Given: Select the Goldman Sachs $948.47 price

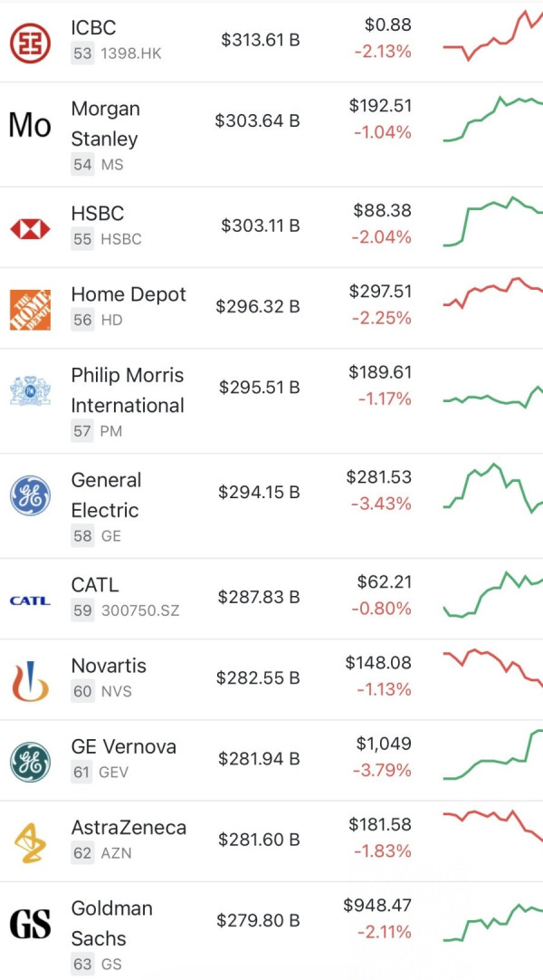Looking at the screenshot, I should pyautogui.click(x=377, y=905).
